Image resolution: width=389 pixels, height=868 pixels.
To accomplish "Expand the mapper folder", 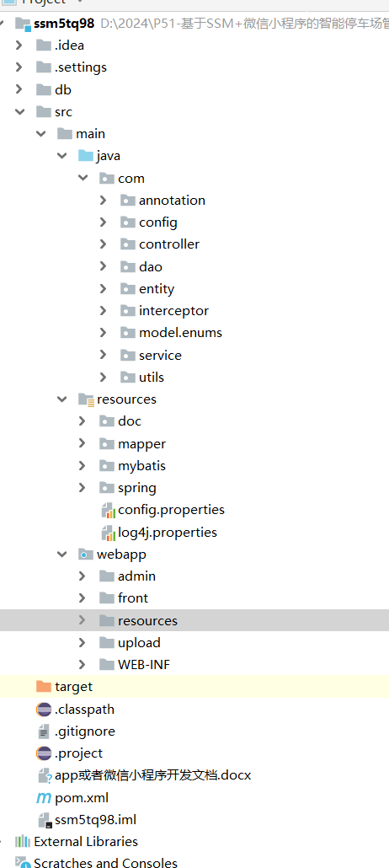I will pos(82,443).
